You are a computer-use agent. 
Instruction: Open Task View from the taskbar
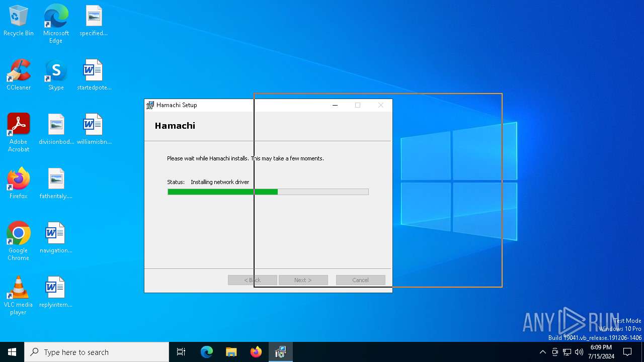181,352
